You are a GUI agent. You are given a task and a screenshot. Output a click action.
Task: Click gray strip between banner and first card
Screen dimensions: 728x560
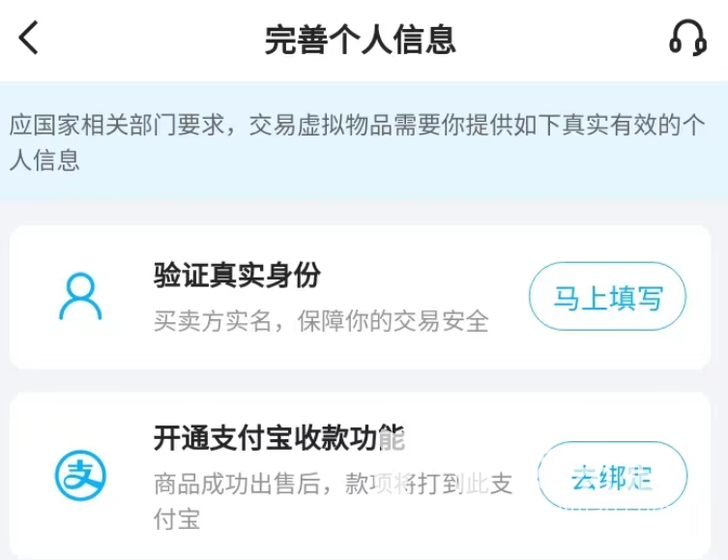(x=364, y=213)
